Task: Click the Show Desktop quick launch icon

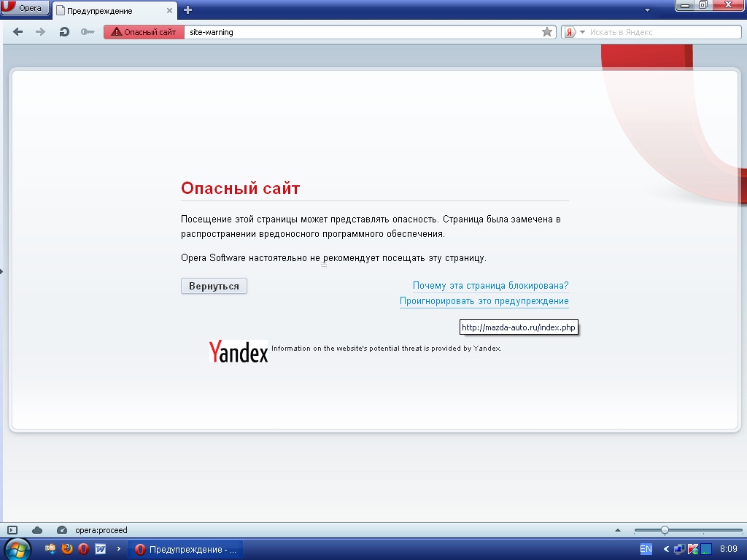Action: tap(50, 549)
